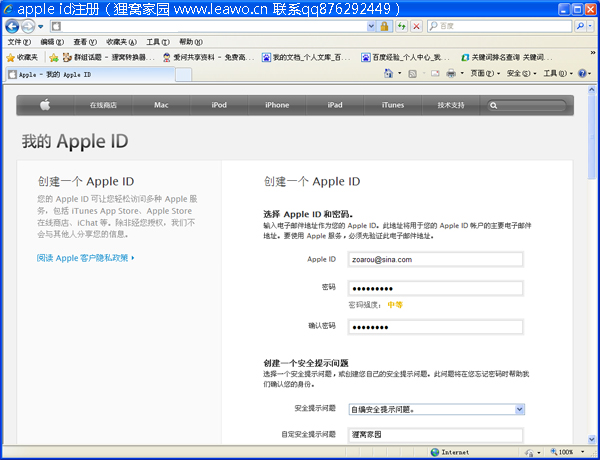
Task: Open the 文件 menu
Action: point(19,42)
